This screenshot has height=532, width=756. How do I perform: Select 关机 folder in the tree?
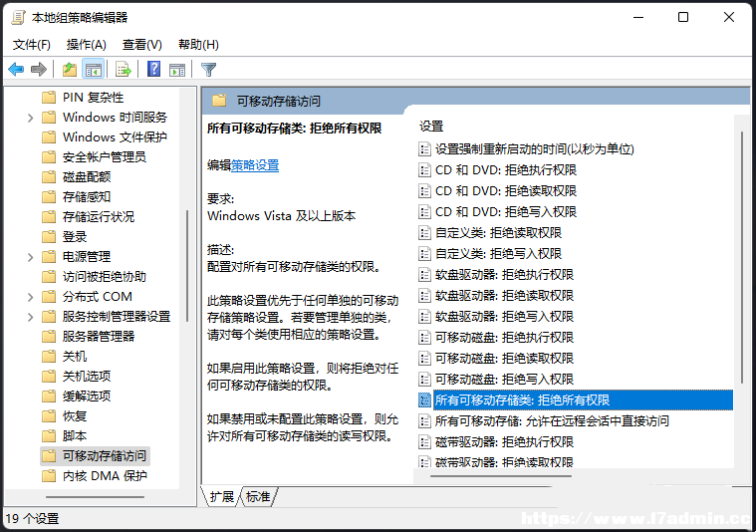(75, 357)
